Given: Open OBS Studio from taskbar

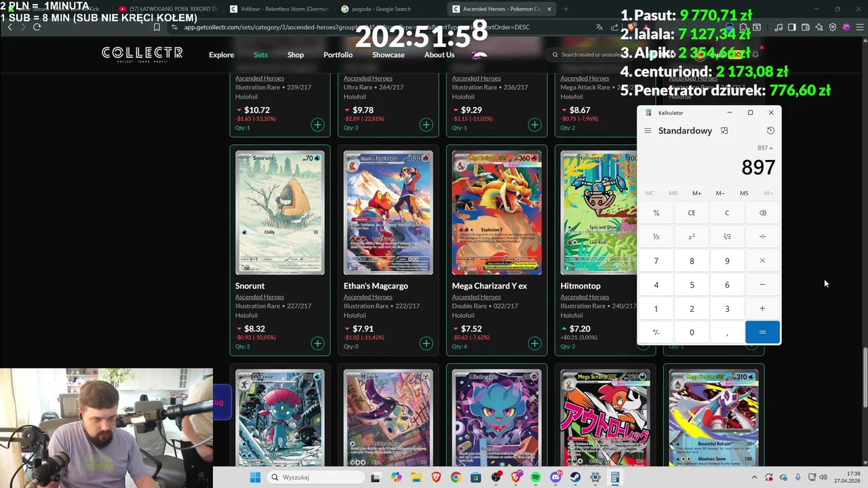Looking at the screenshot, I should [x=496, y=477].
